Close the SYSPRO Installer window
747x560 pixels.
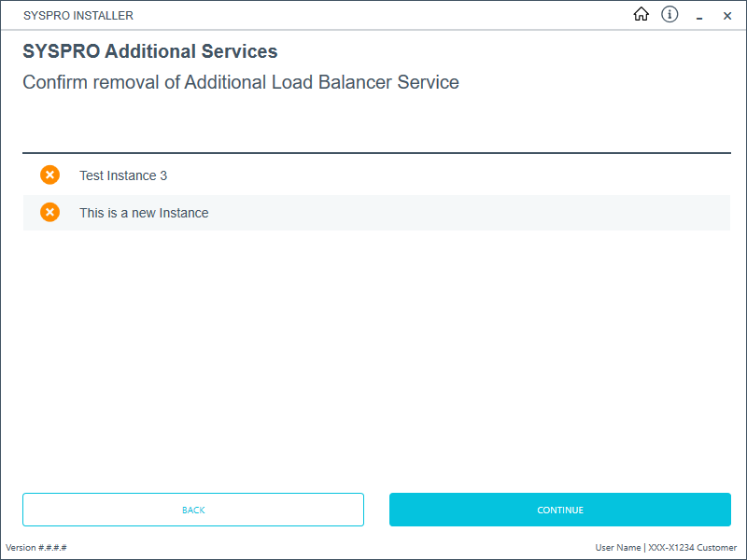727,16
